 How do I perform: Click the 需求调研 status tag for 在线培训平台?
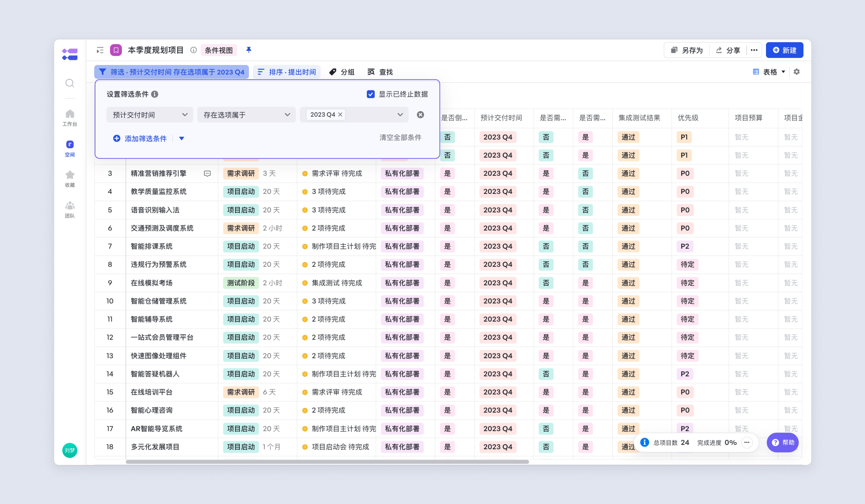point(241,392)
